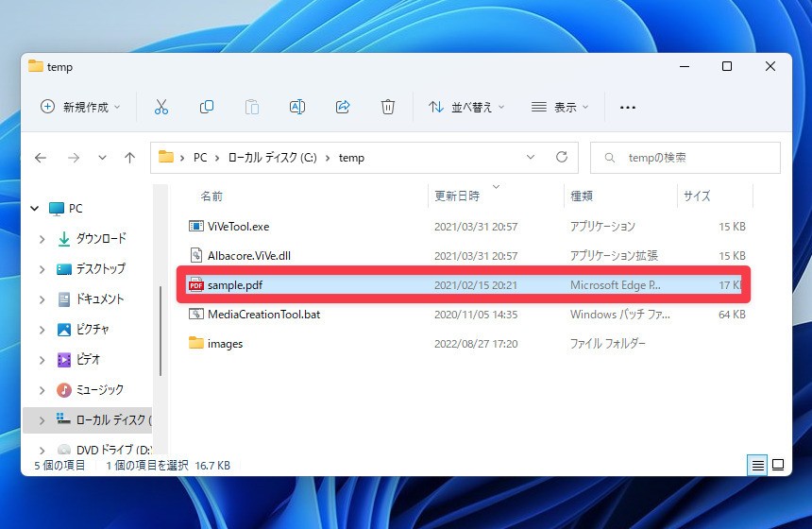Switch to large icons view in status bar
The height and width of the screenshot is (529, 812).
[x=778, y=465]
